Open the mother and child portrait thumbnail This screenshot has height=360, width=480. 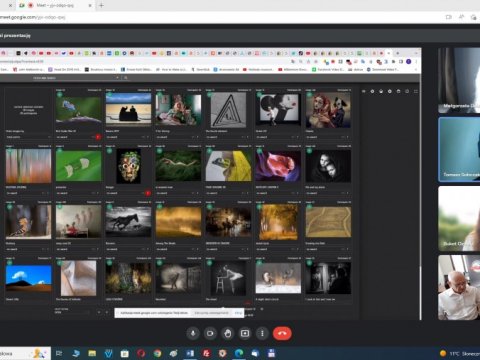tap(328, 166)
